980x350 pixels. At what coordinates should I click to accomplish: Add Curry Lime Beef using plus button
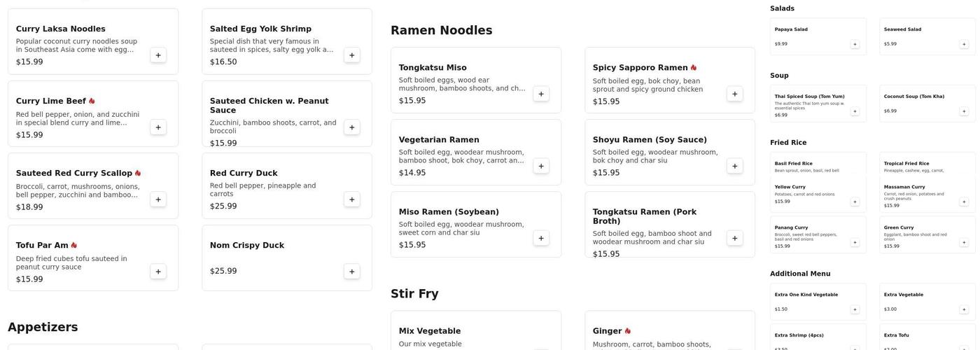[x=158, y=127]
